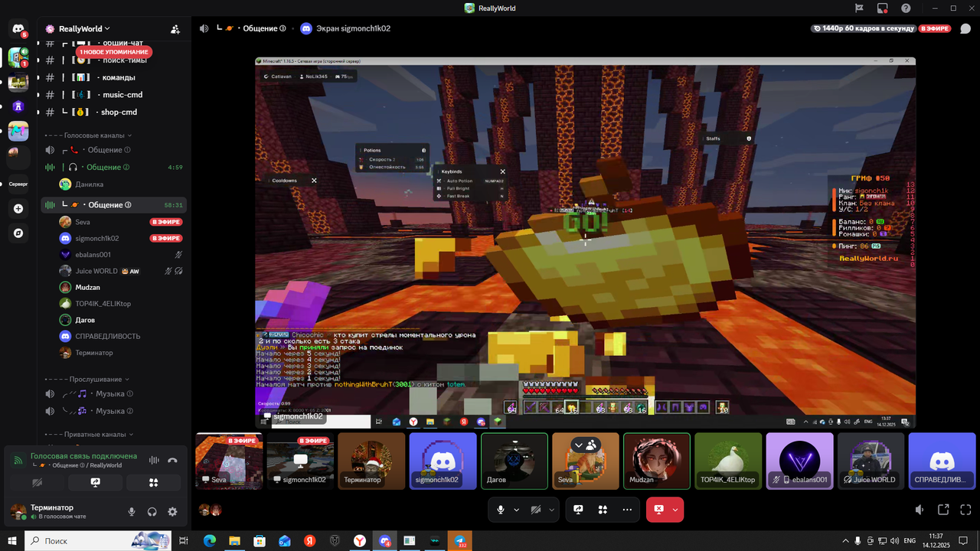Open the Inbox in the title bar

pyautogui.click(x=883, y=8)
